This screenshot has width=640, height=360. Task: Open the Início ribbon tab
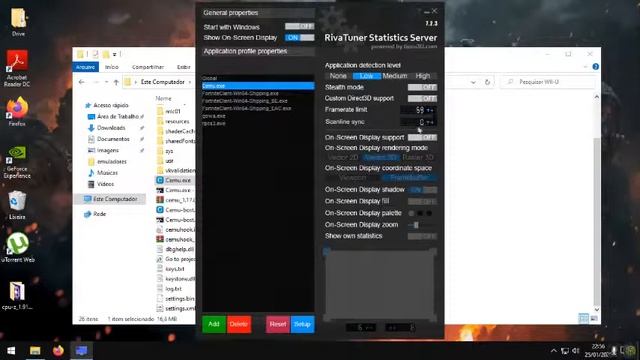111,67
